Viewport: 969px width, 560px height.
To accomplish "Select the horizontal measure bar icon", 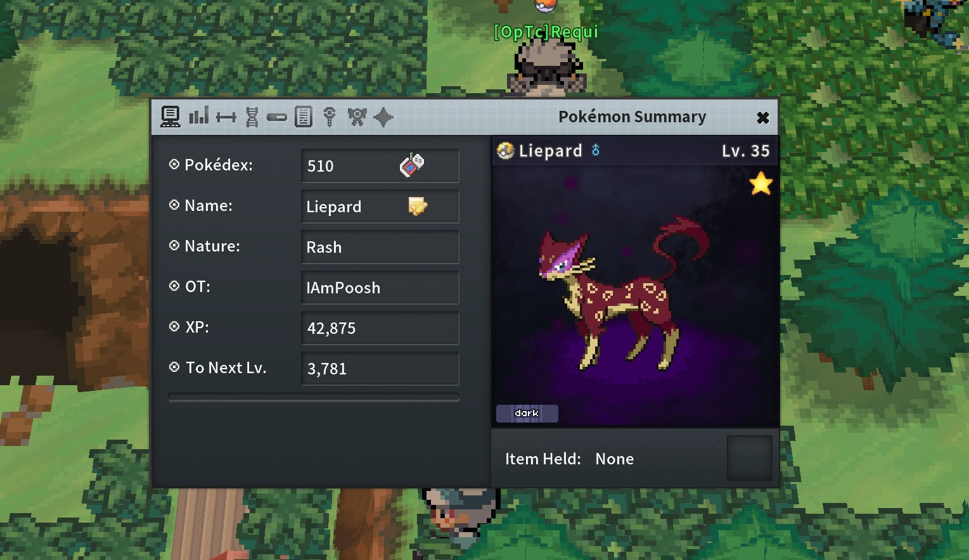I will tap(226, 117).
